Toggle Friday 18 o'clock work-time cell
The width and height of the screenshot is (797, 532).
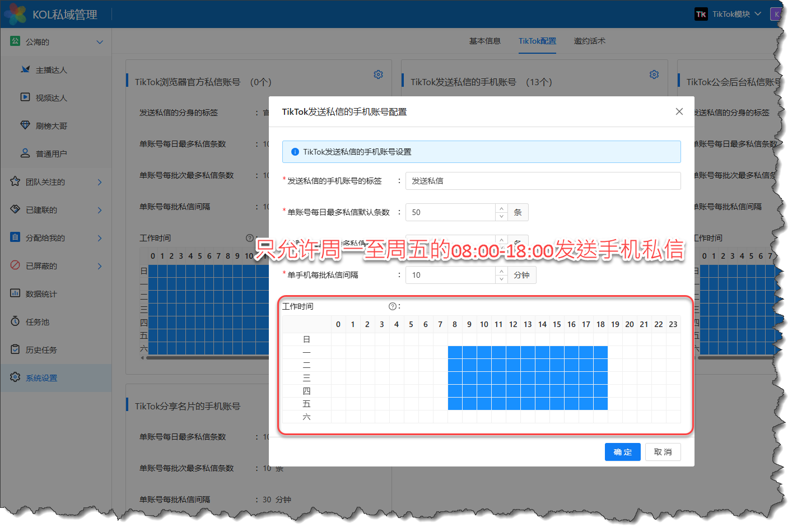tap(600, 404)
